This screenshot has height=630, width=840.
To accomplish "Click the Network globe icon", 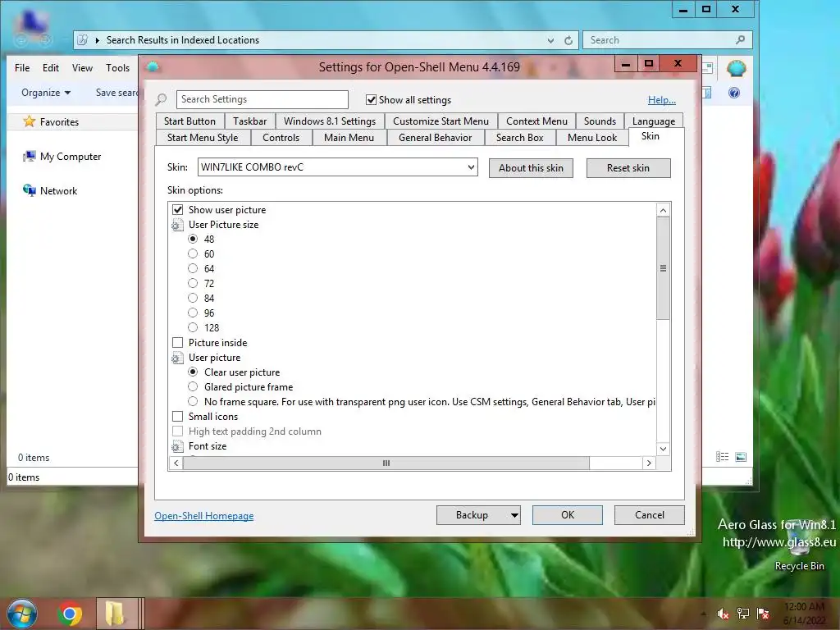I will click(30, 190).
